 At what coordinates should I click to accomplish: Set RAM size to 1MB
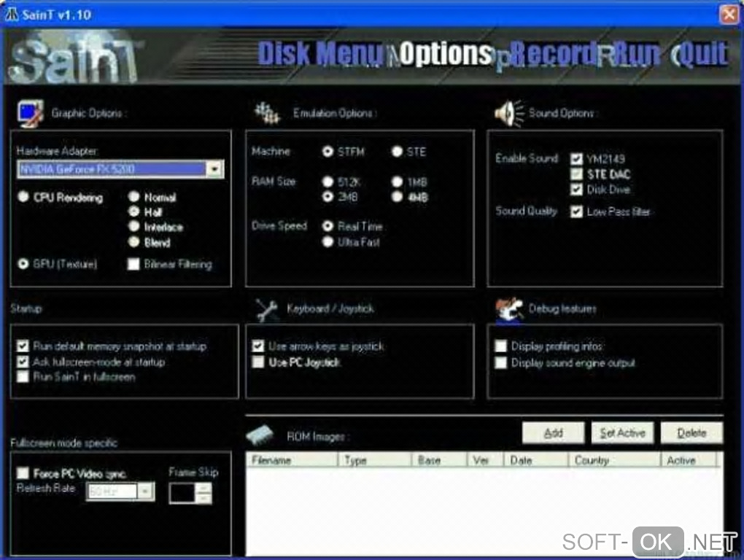click(x=397, y=182)
